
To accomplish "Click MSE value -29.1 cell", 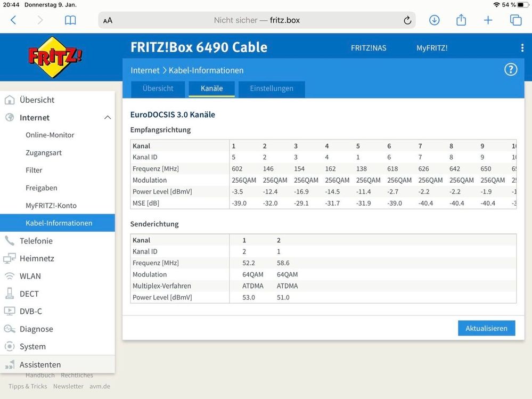I will 301,203.
